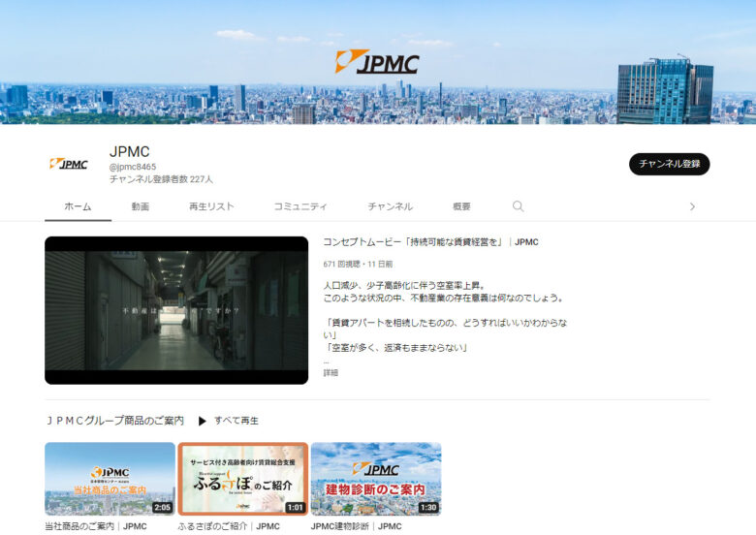
Task: Click the channel name JPMC heading
Action: 130,151
